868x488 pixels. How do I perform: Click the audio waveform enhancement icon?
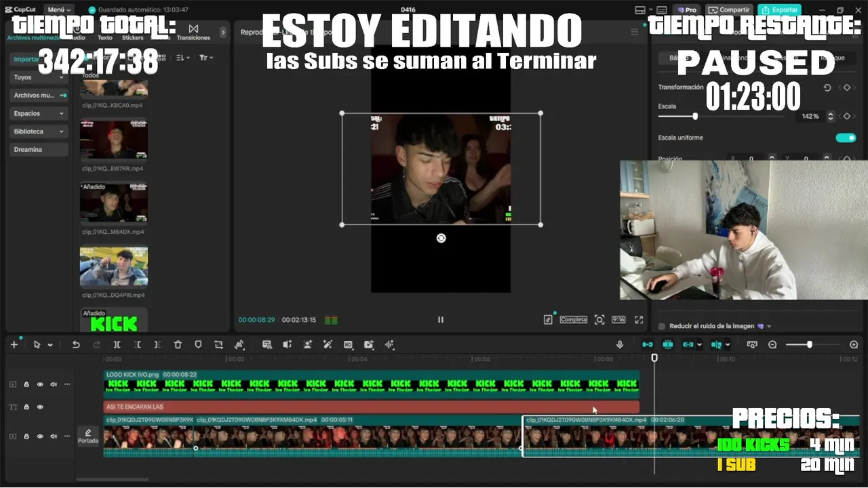coord(389,344)
